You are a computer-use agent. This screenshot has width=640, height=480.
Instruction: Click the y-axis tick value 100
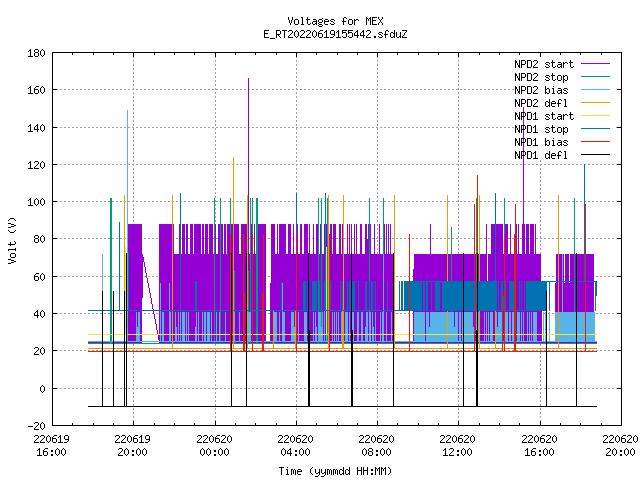pos(36,202)
